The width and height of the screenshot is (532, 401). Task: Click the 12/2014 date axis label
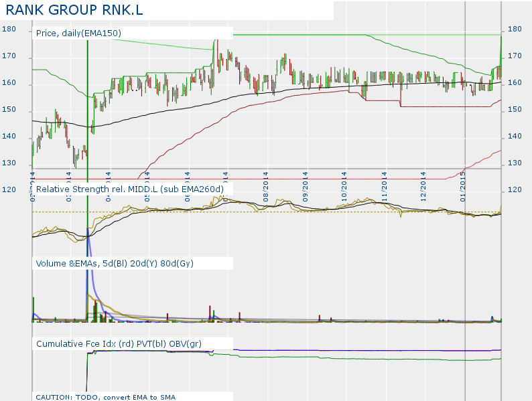pyautogui.click(x=423, y=187)
